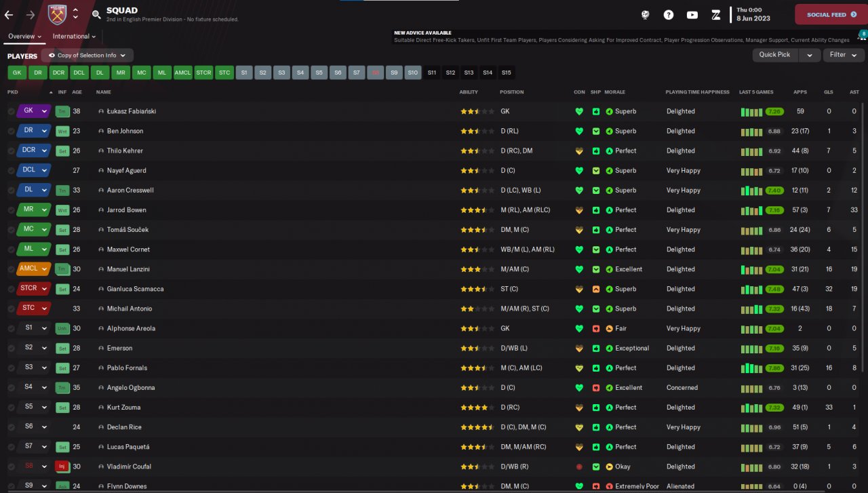Open MR position dropdown for Jarrod Bowen
Viewport: 868px width, 493px height.
pyautogui.click(x=35, y=210)
